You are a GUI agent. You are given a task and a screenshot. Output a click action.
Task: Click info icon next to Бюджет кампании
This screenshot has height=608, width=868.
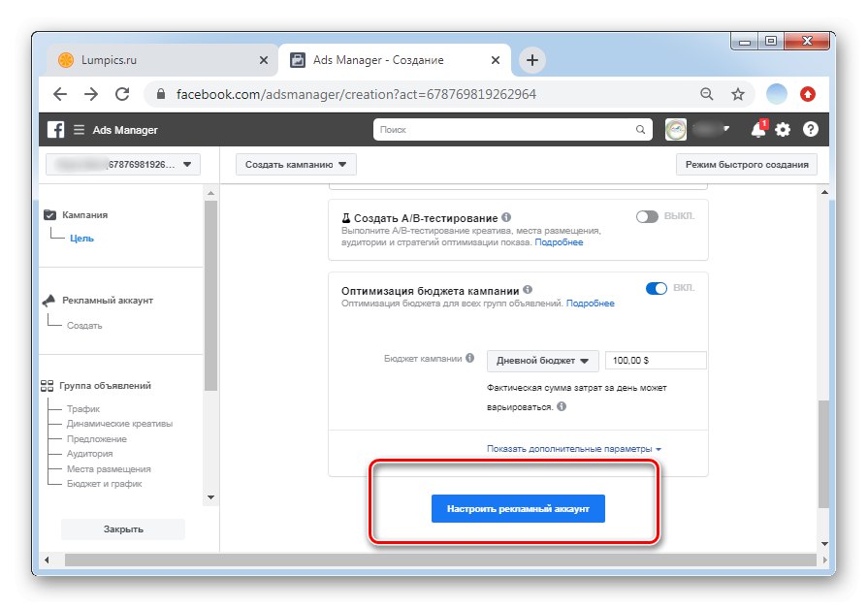click(x=470, y=358)
